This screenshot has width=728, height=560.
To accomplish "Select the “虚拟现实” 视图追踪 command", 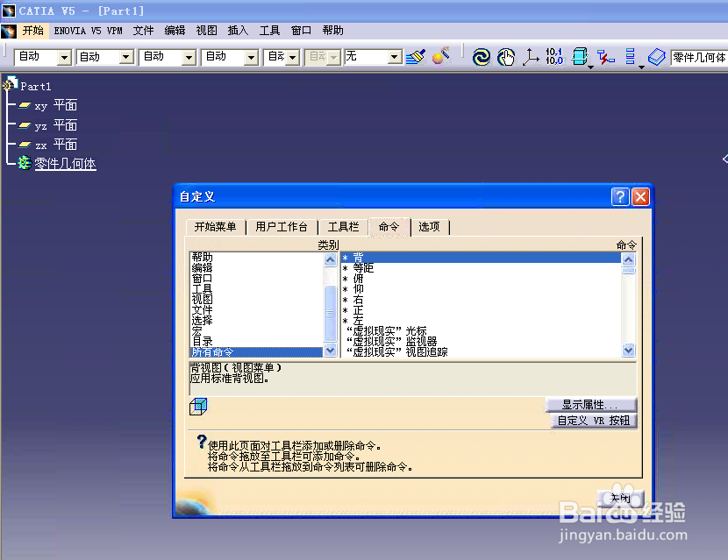I will [x=481, y=352].
